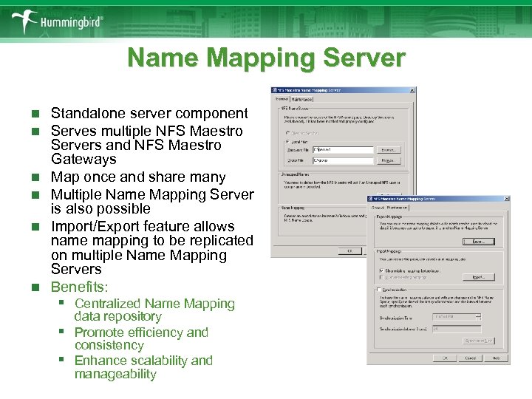
Task: Browse for the Group File
Action: click(x=389, y=160)
